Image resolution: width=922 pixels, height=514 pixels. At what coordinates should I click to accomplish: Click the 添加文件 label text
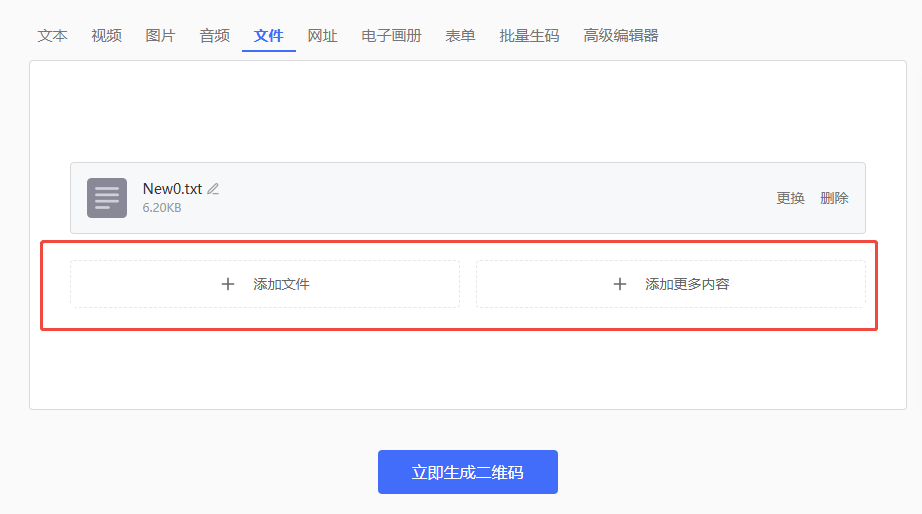pyautogui.click(x=281, y=284)
